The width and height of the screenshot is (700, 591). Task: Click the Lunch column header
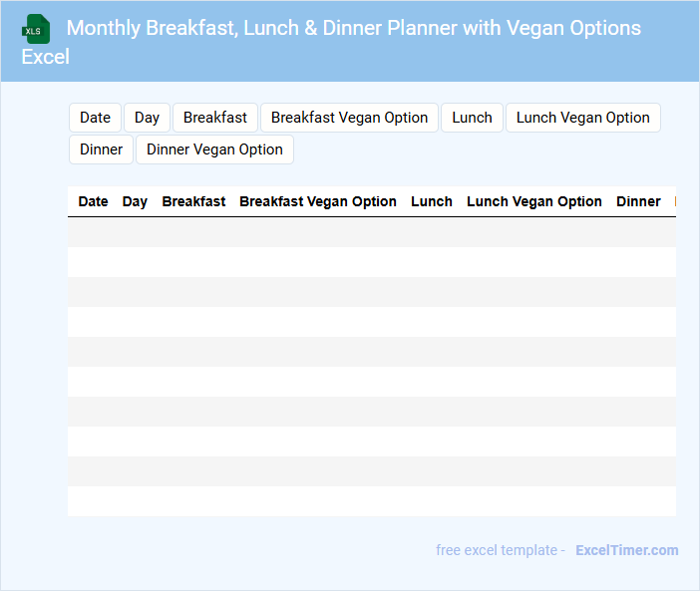(432, 201)
